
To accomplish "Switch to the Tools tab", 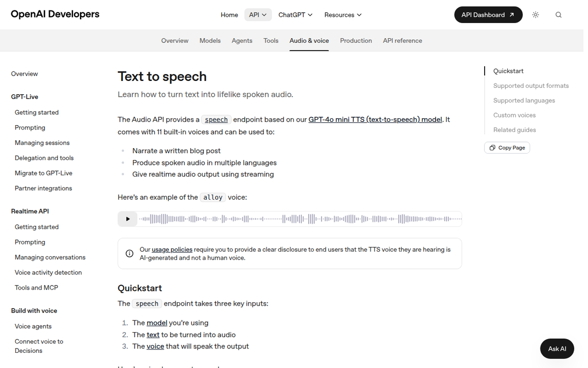I will tap(271, 41).
